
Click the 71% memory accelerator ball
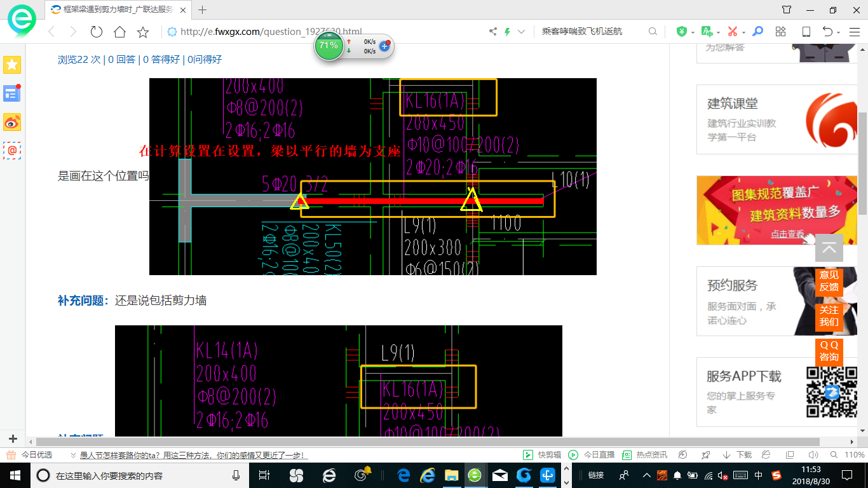(x=329, y=46)
